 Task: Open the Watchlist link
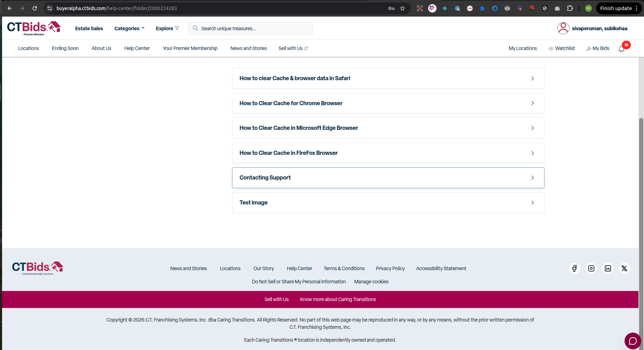coord(562,48)
